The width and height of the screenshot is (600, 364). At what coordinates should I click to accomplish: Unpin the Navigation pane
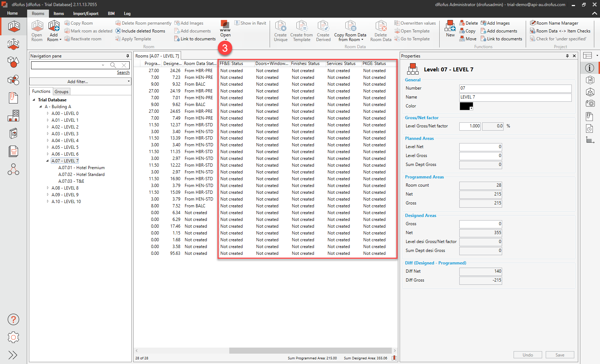[127, 56]
